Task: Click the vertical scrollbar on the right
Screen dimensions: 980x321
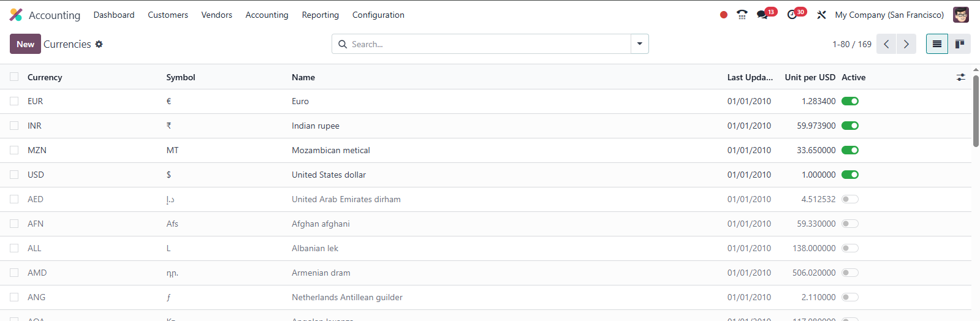Action: pyautogui.click(x=976, y=110)
